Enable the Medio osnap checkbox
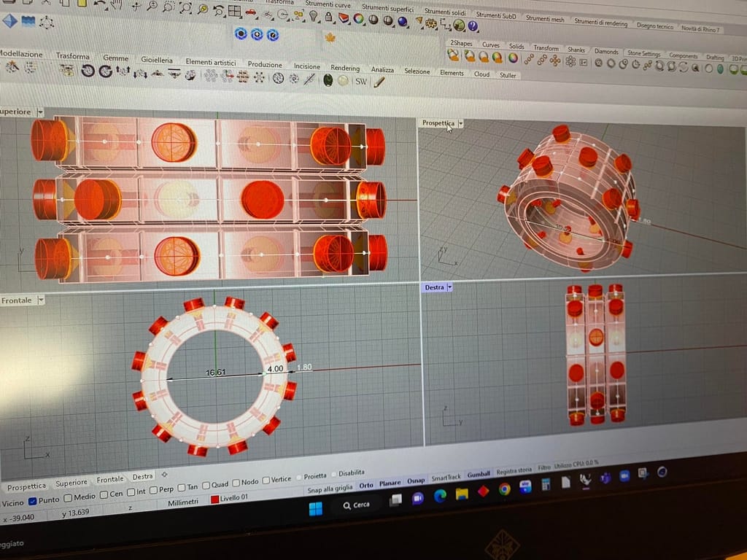747x560 pixels. tap(68, 498)
